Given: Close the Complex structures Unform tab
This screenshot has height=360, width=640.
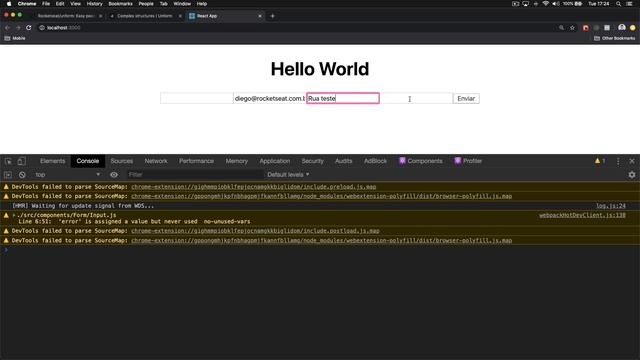Looking at the screenshot, I should pyautogui.click(x=180, y=16).
